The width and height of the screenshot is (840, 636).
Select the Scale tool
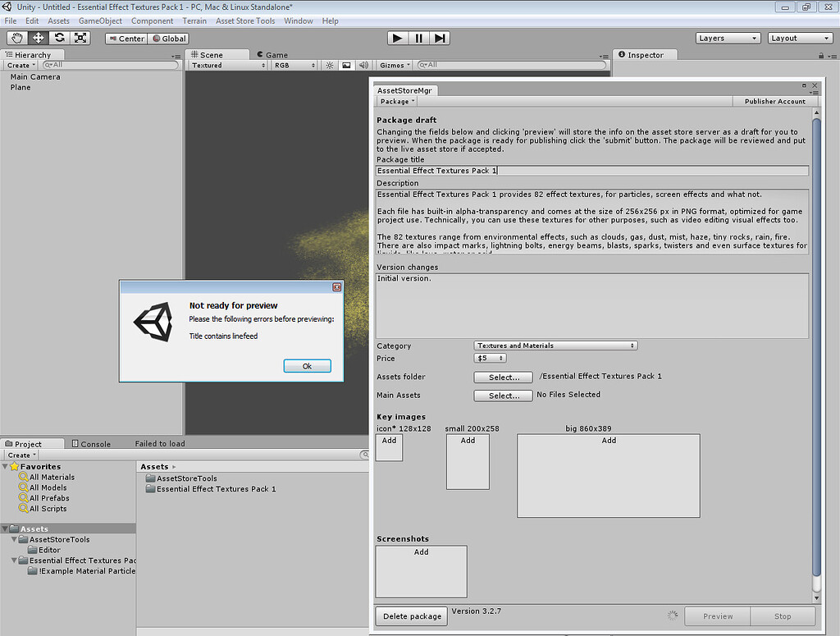point(79,38)
